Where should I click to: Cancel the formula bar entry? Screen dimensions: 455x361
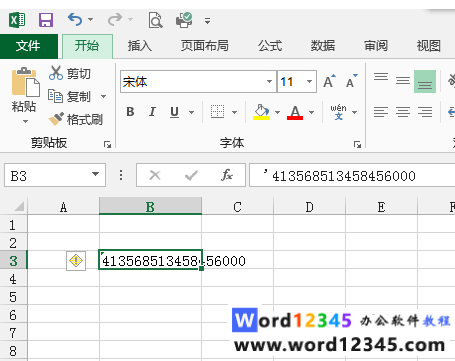point(155,175)
